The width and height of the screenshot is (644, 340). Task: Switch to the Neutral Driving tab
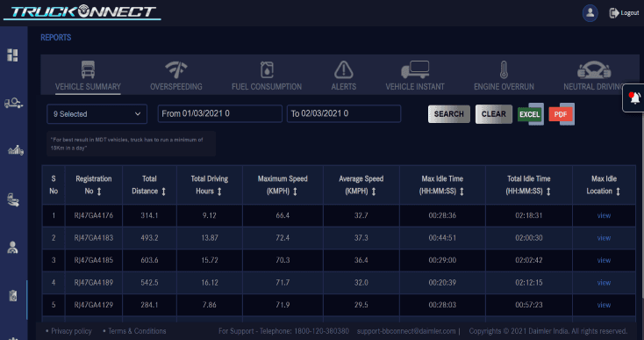click(594, 76)
